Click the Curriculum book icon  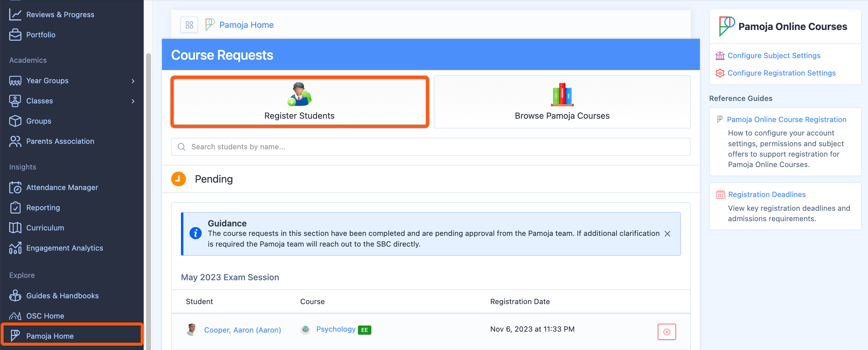(x=15, y=228)
